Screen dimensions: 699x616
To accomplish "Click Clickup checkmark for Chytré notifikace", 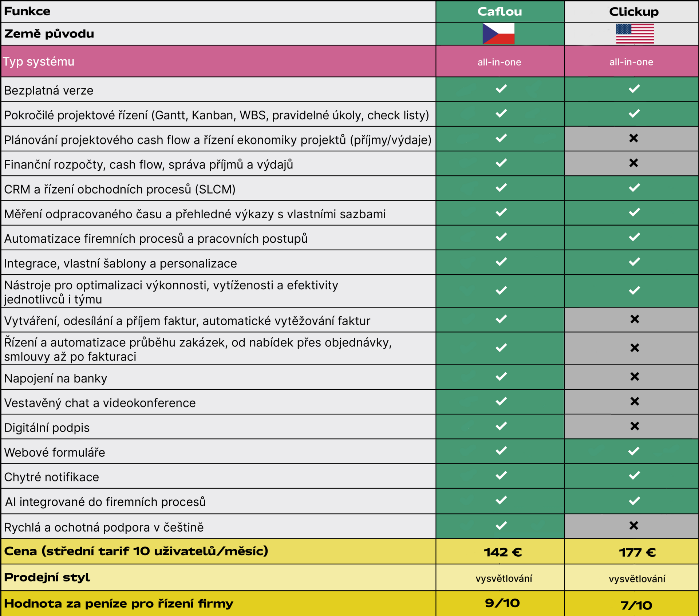I will pos(634,476).
